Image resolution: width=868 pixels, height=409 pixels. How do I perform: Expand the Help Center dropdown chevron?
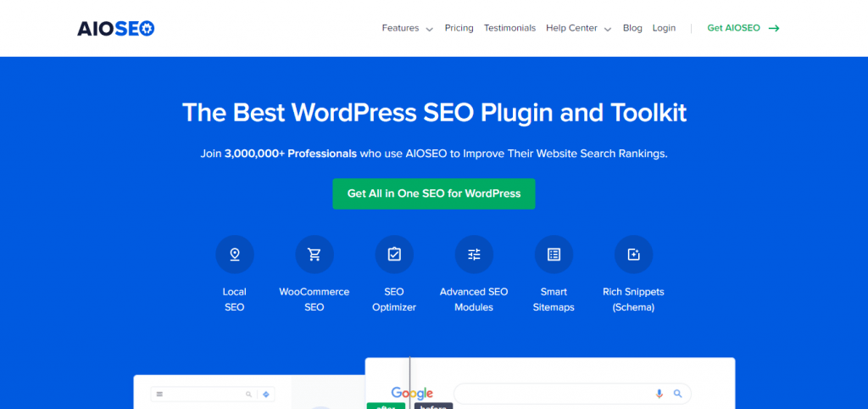(607, 30)
